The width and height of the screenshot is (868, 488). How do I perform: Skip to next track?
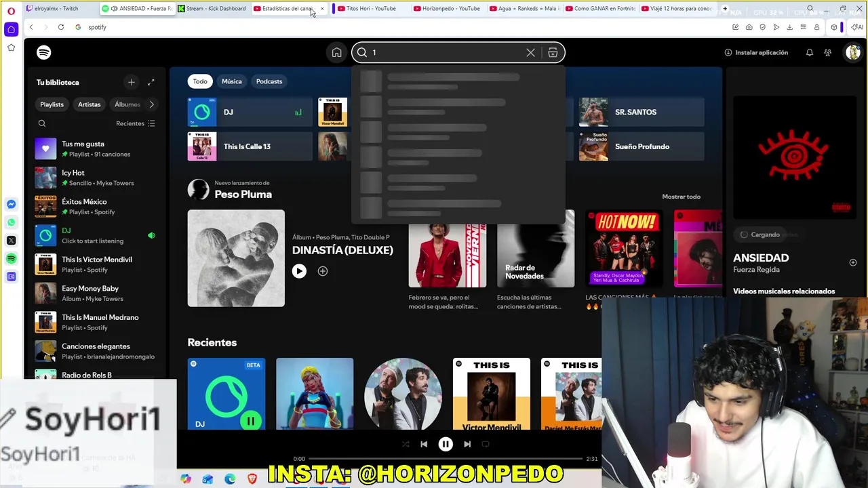pyautogui.click(x=467, y=444)
